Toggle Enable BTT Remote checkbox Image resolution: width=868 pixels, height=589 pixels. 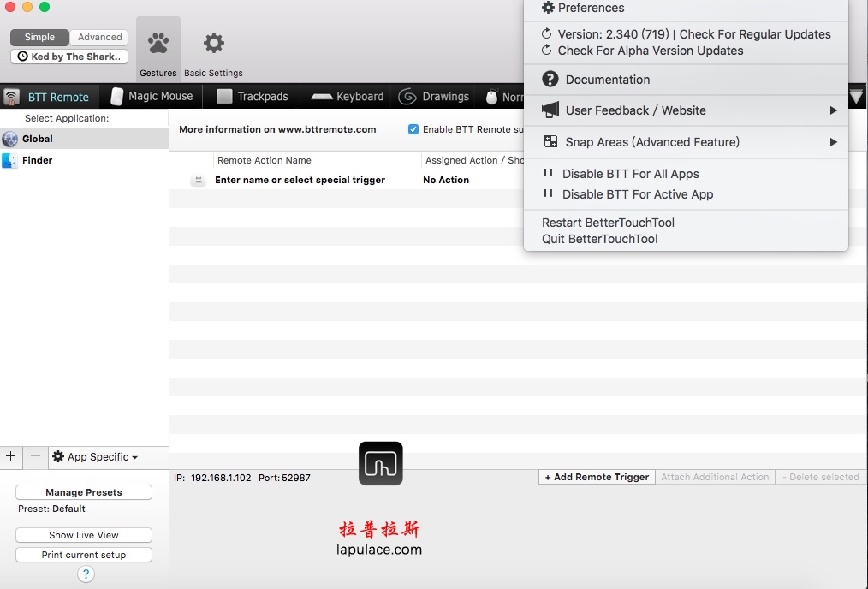(413, 129)
